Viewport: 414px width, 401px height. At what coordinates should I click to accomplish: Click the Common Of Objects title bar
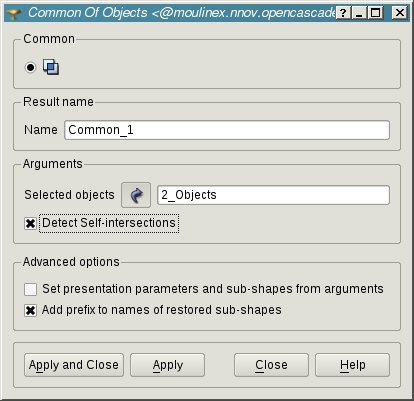(x=180, y=13)
